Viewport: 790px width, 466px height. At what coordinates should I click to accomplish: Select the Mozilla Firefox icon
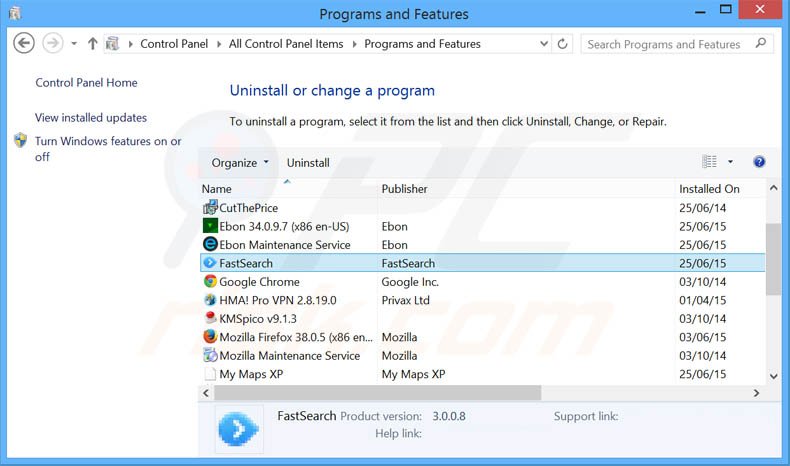210,337
